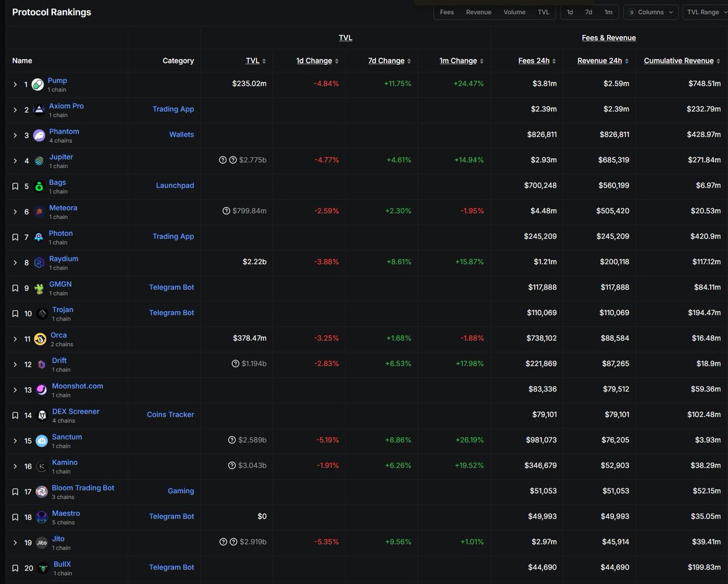The image size is (728, 584).
Task: Click the Jupiter logo icon
Action: click(39, 161)
